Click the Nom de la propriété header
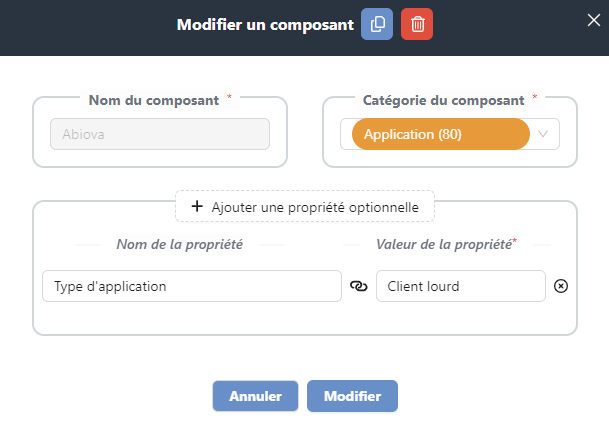Viewport: 609px width, 422px height. point(180,244)
